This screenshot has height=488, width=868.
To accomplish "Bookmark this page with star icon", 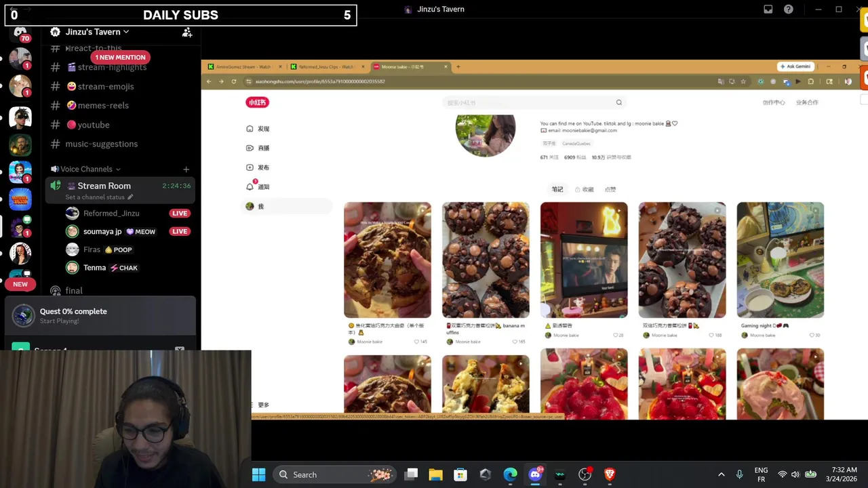I will coord(743,81).
